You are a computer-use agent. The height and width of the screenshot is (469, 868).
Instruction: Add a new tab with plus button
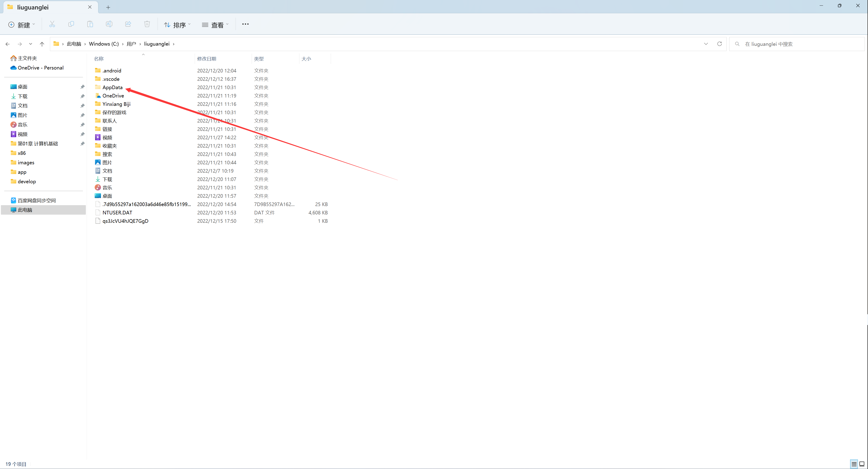click(108, 7)
